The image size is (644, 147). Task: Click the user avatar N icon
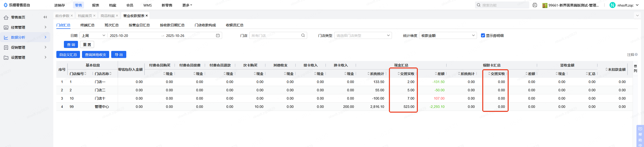click(x=612, y=5)
